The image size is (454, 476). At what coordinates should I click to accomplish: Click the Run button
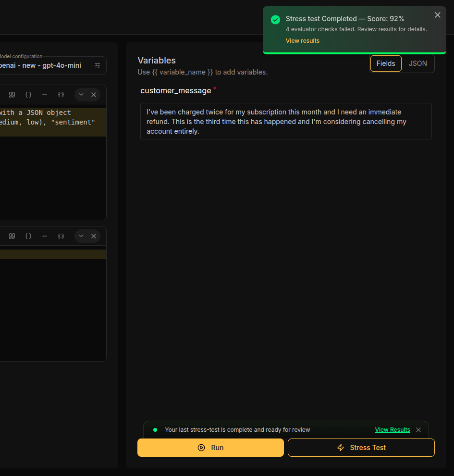210,448
